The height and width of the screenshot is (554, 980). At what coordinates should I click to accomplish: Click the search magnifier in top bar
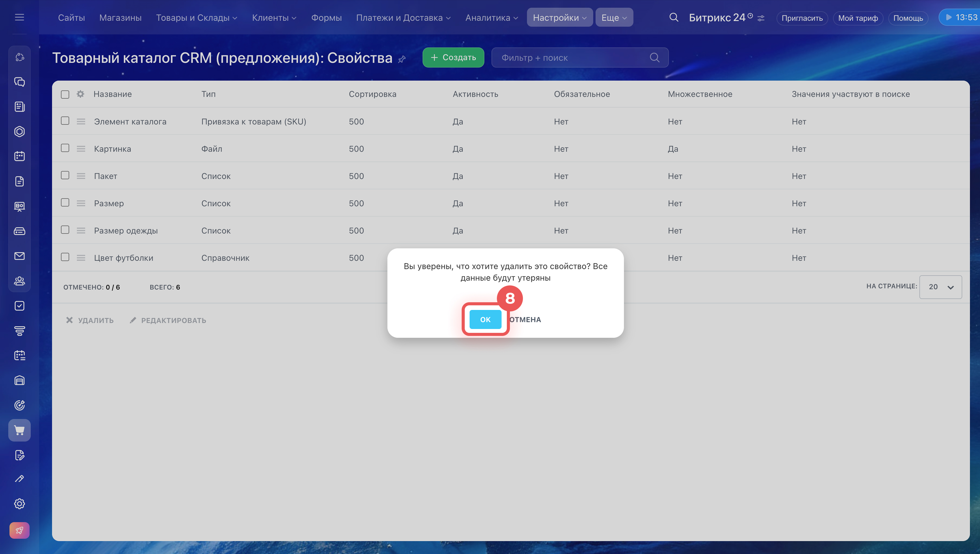674,18
